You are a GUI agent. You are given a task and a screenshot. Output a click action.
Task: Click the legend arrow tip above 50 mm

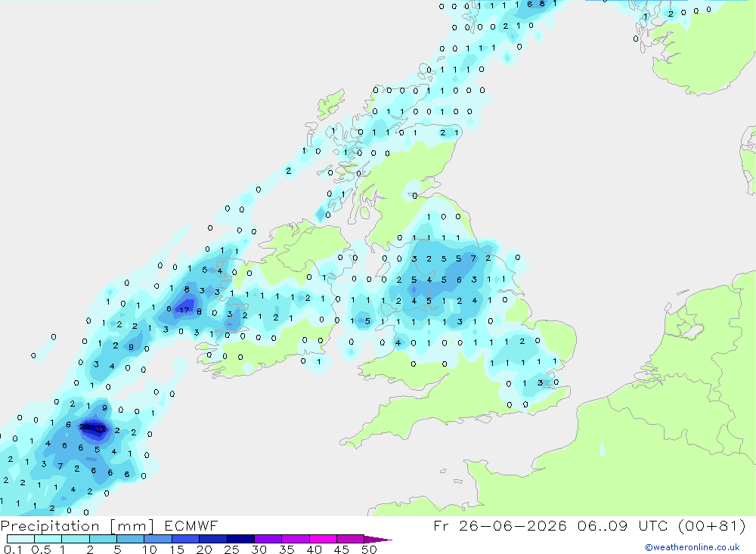tap(378, 540)
